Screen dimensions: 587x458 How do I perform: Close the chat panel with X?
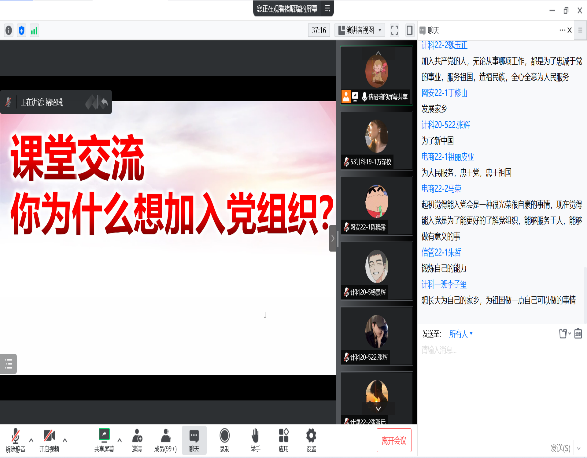(x=570, y=30)
